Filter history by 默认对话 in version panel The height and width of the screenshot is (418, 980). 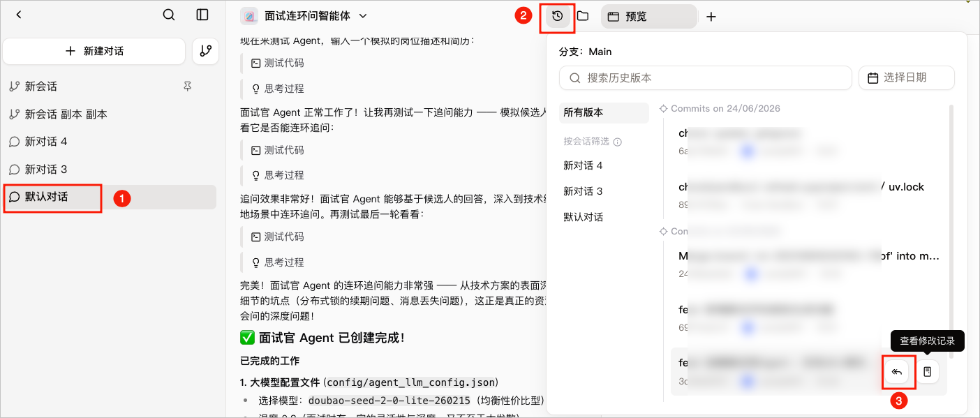click(584, 217)
